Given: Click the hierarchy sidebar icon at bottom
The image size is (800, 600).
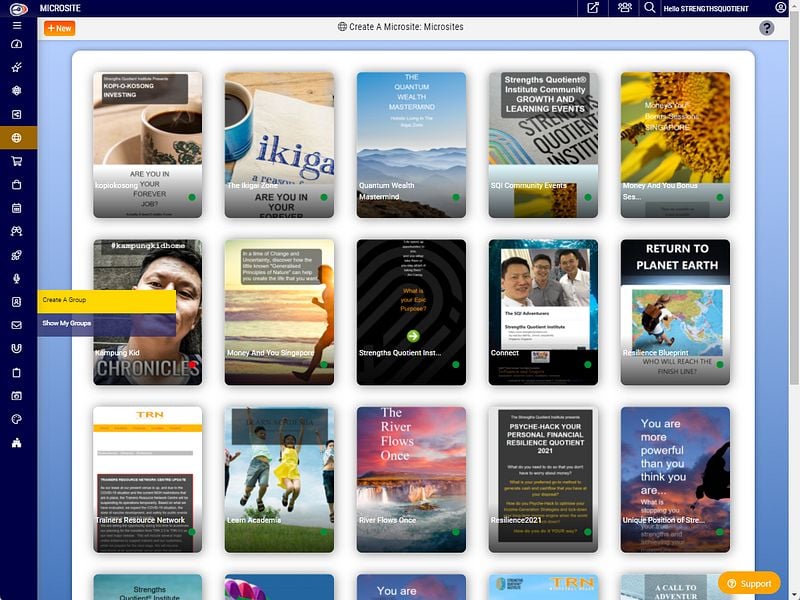Looking at the screenshot, I should point(17,443).
